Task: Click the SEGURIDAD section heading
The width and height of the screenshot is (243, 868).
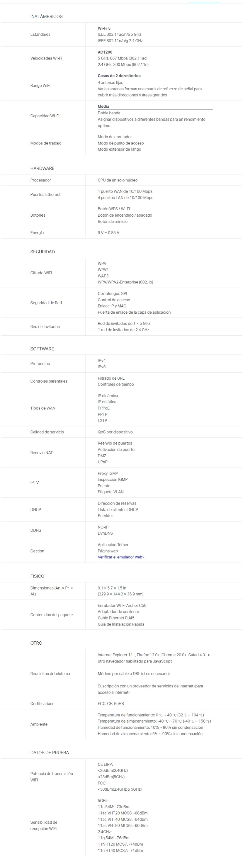Action: 42,252
